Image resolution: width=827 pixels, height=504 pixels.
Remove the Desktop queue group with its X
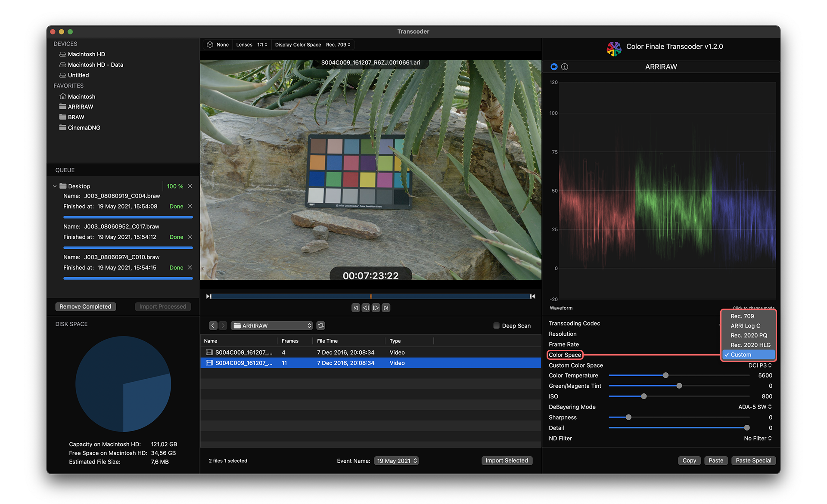pos(190,186)
